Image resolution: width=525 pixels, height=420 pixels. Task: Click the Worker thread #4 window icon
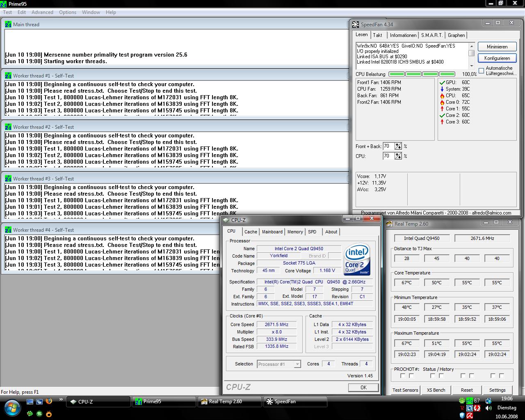8,230
